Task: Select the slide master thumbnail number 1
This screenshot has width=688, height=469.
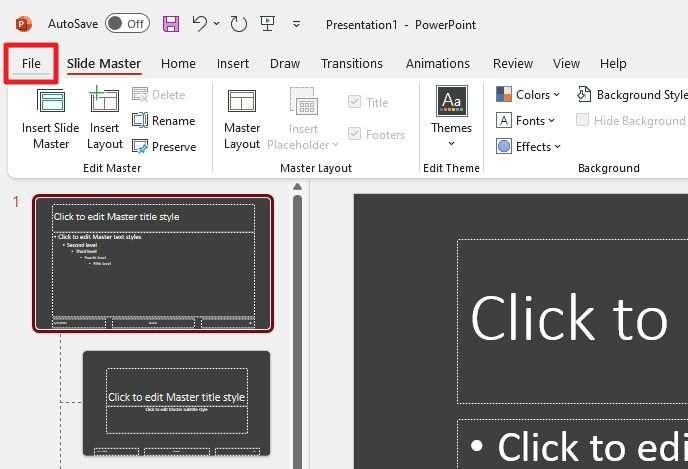Action: coord(153,263)
